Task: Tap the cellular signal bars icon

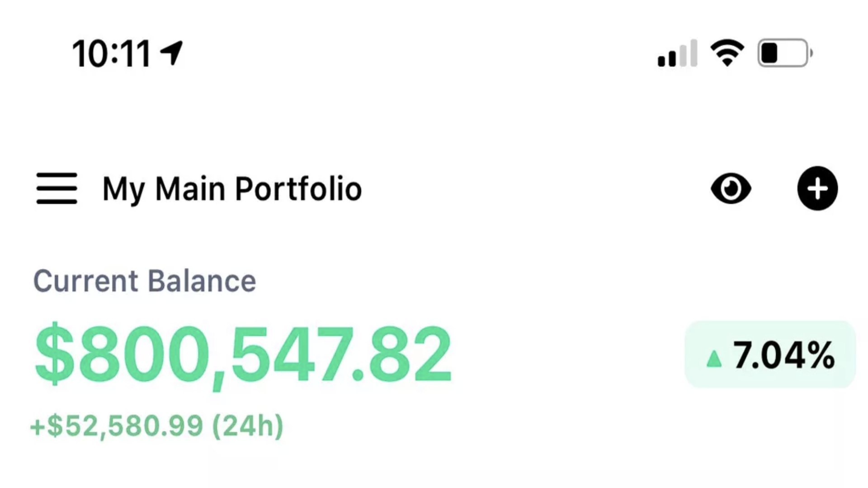Action: 677,53
